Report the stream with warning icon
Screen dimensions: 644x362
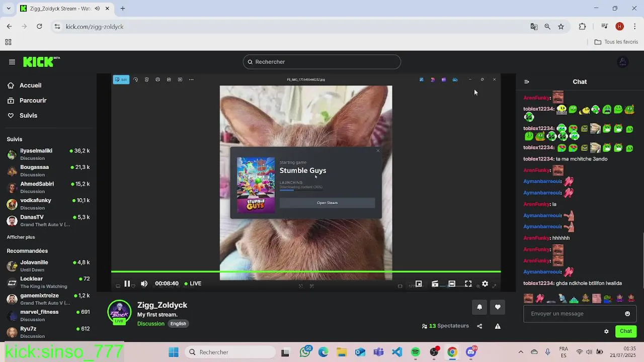[x=498, y=326]
